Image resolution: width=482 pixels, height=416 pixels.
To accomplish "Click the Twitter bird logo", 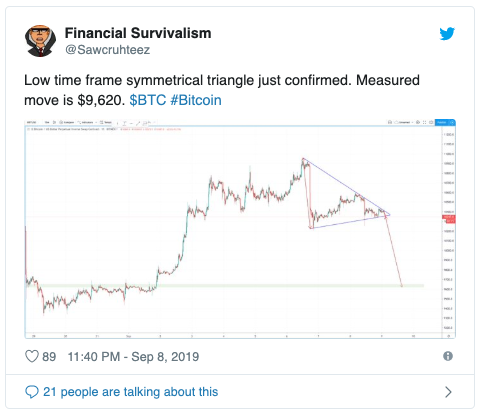I will click(x=447, y=34).
